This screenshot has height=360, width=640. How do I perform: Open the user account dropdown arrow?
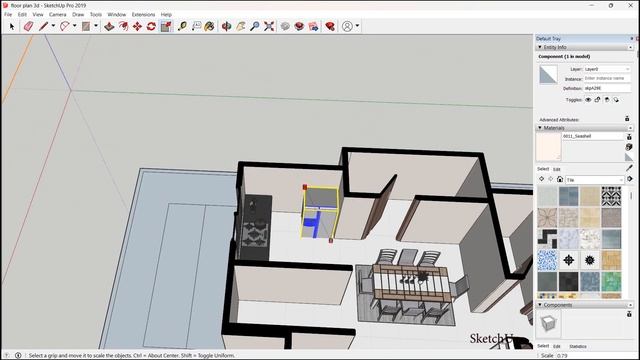[x=357, y=26]
